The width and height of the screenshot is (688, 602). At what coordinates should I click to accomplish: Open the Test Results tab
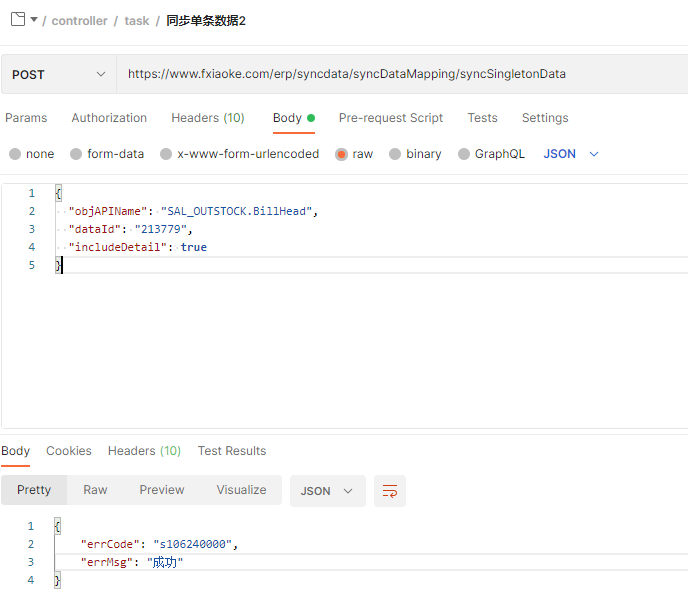232,451
